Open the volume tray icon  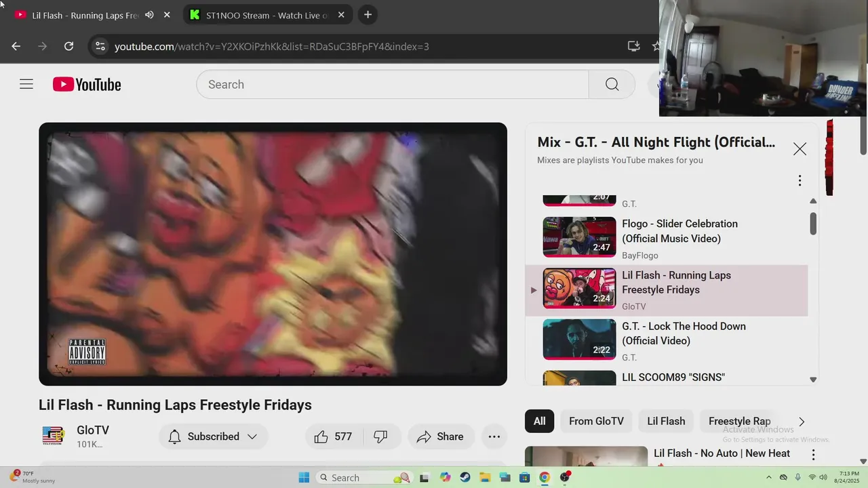(823, 477)
